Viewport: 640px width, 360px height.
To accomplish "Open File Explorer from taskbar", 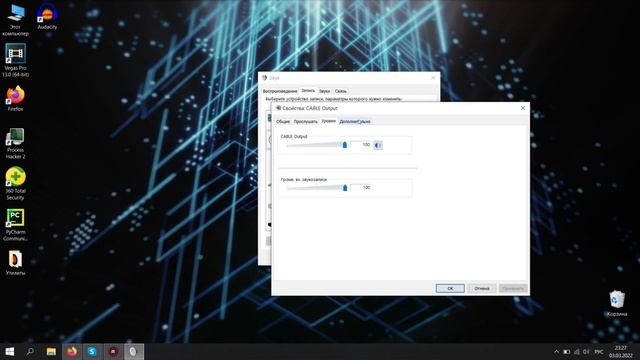I will pos(51,351).
